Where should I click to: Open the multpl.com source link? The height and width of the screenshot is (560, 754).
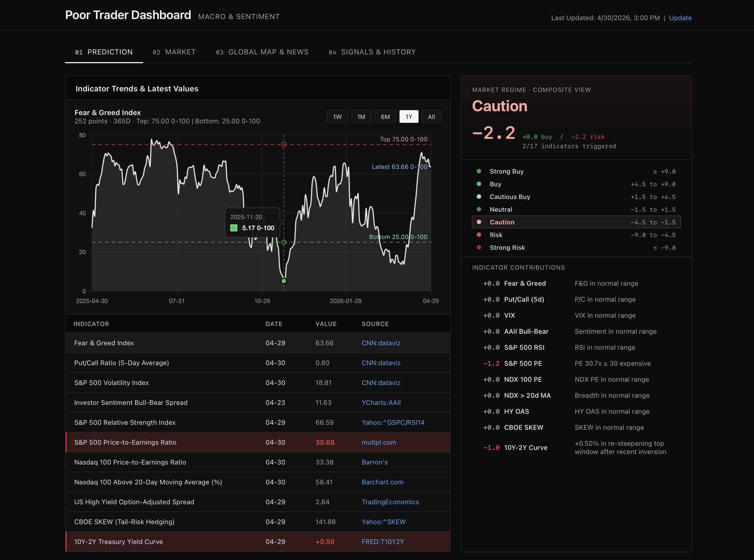coord(379,442)
